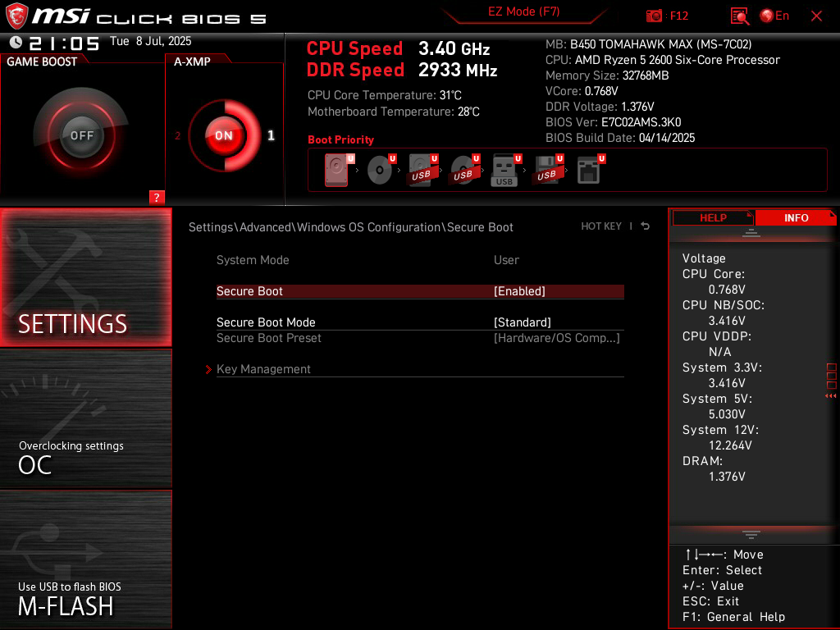Screen dimensions: 840x630
Task: Click the MSI dragon shield logo
Action: [16, 16]
